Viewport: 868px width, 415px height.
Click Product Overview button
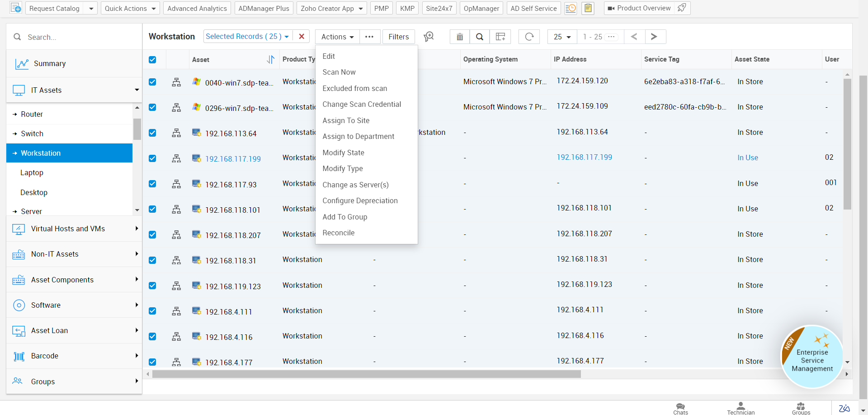639,8
